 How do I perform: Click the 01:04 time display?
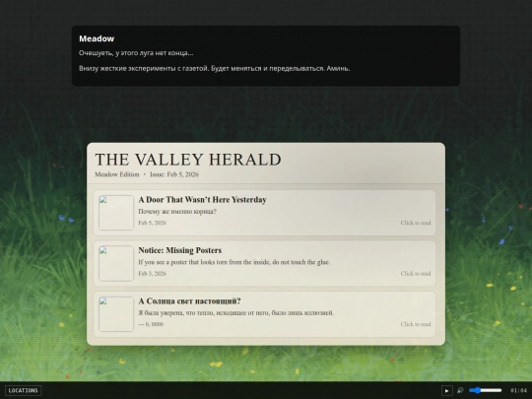(x=519, y=390)
